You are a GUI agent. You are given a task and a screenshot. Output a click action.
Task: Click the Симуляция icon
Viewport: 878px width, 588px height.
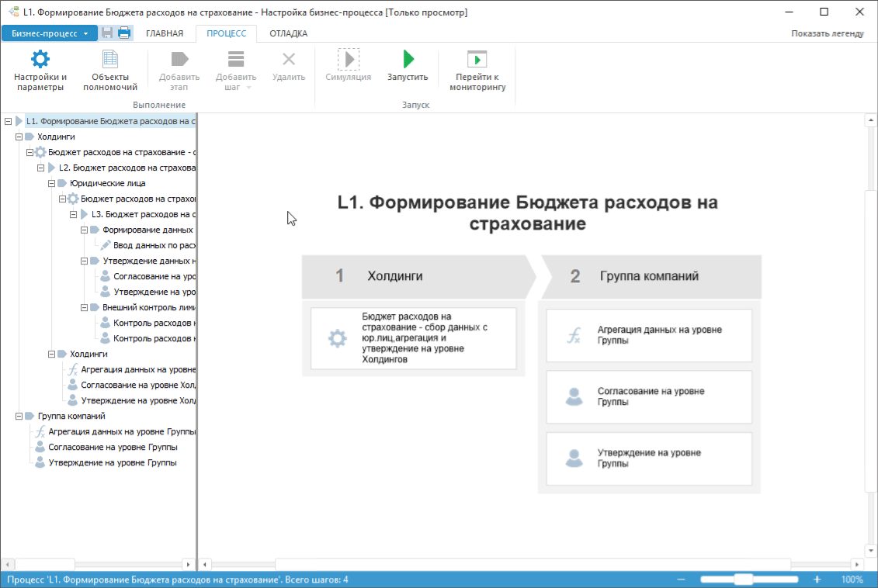[349, 60]
